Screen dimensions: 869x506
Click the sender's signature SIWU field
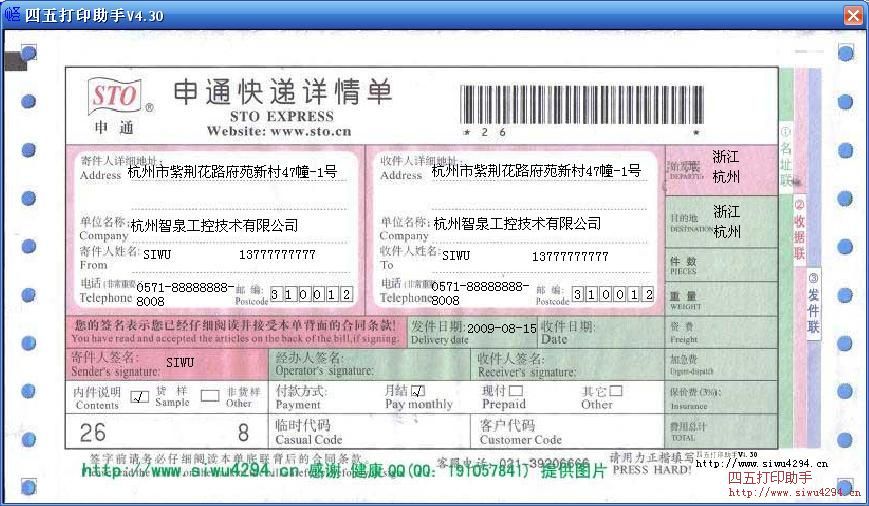[180, 361]
